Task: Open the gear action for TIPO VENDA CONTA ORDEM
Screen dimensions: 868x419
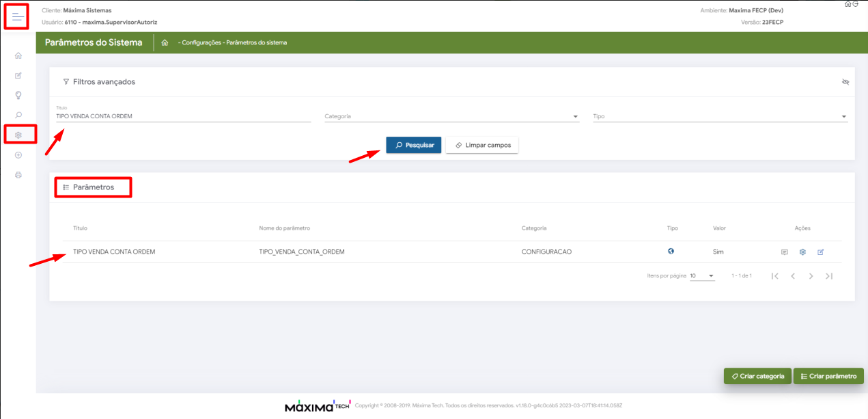Action: [x=802, y=252]
